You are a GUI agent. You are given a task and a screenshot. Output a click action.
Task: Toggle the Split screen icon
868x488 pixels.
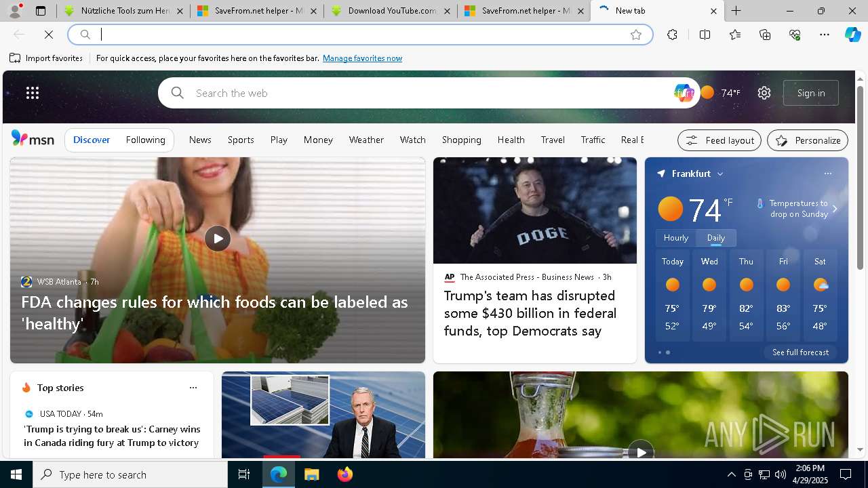coord(705,35)
